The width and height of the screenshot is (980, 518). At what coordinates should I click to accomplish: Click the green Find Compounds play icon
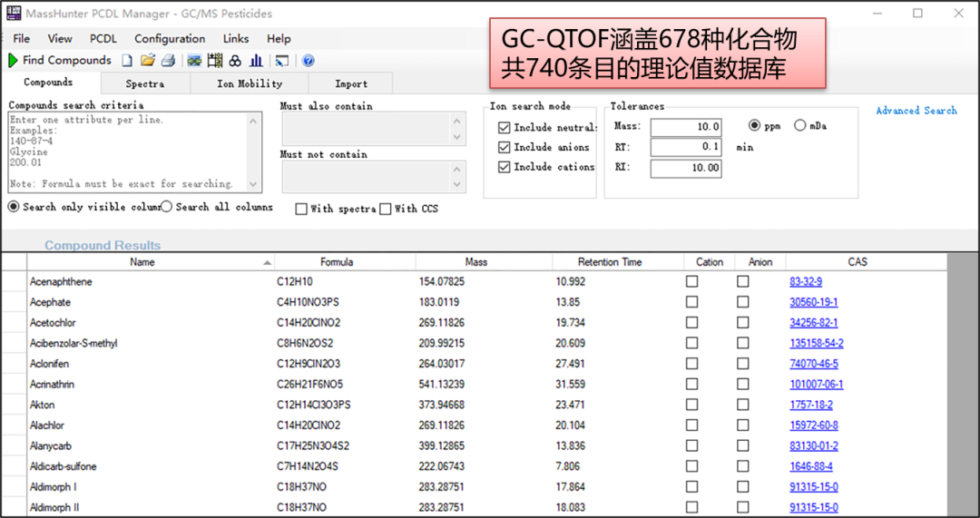(13, 61)
